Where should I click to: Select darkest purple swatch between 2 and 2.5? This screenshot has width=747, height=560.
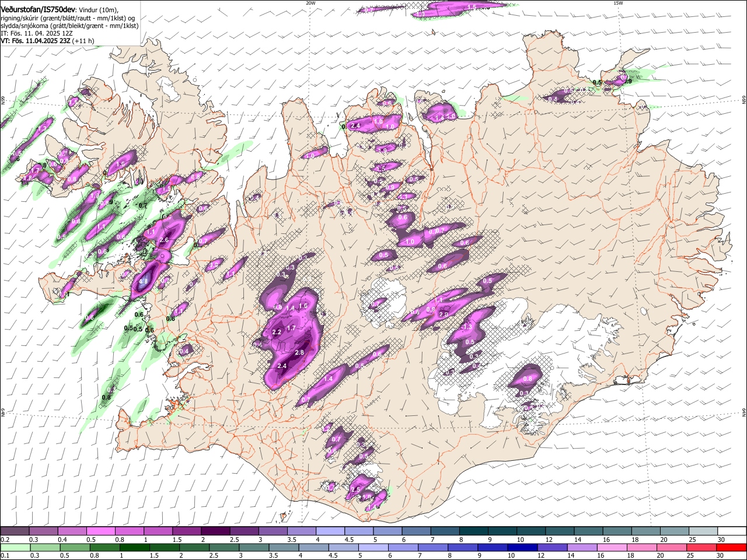(215, 531)
